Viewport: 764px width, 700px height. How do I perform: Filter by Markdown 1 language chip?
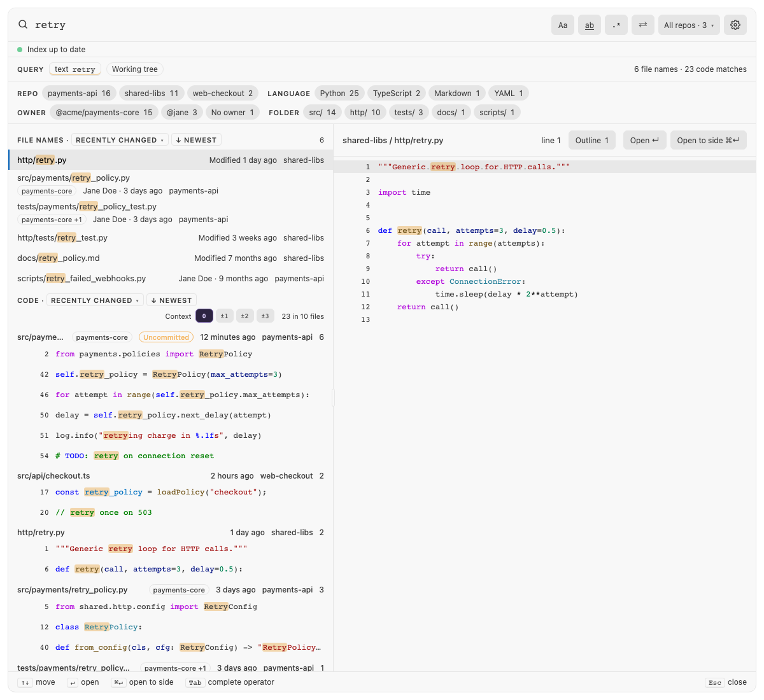tap(457, 94)
